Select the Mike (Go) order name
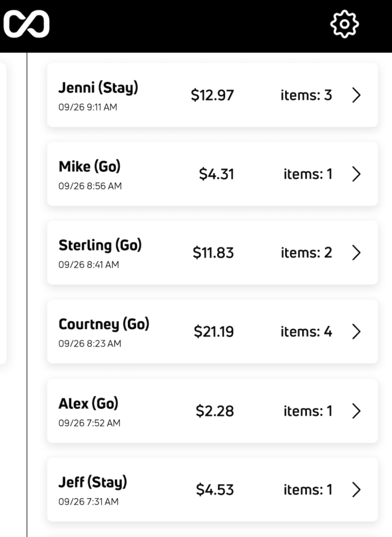392x537 pixels. tap(90, 166)
